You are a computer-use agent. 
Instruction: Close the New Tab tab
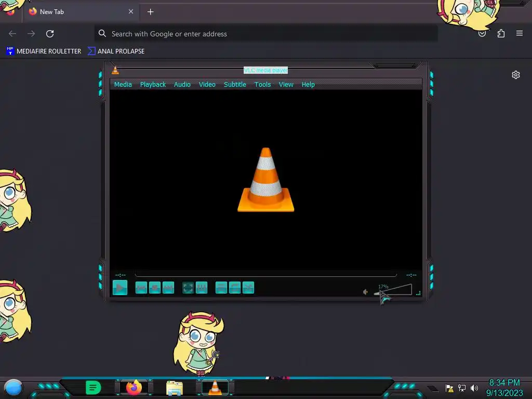pyautogui.click(x=131, y=11)
